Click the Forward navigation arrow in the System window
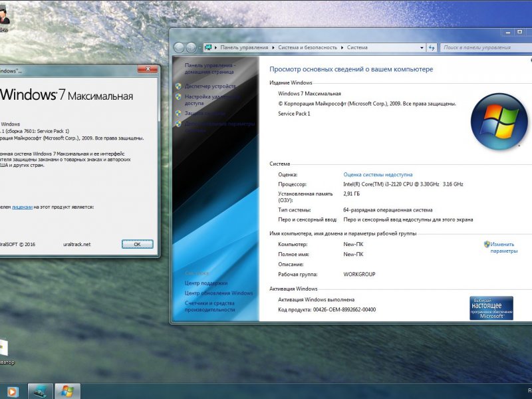532x399 pixels. tap(191, 47)
